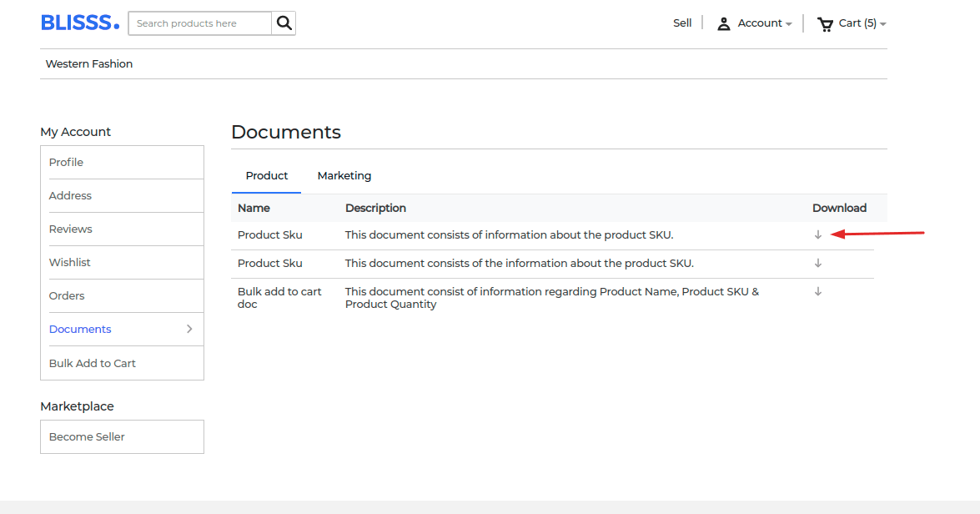Focus the Search products here field
Screen dimensions: 980x514
click(200, 23)
